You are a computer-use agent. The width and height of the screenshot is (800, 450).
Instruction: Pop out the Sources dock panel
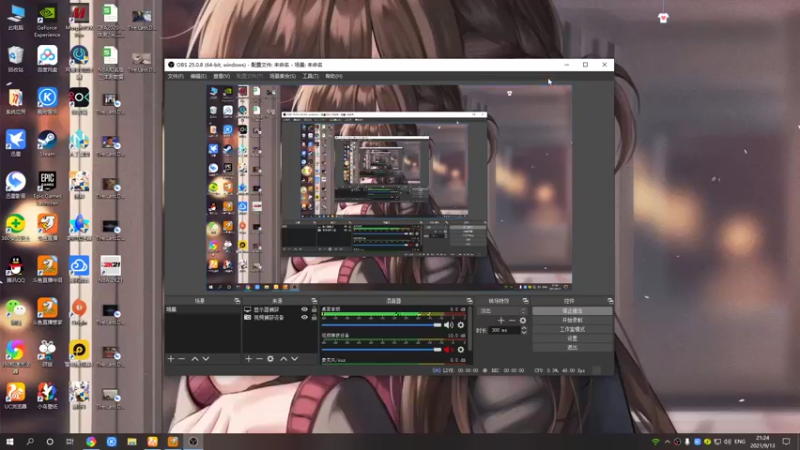(x=314, y=301)
